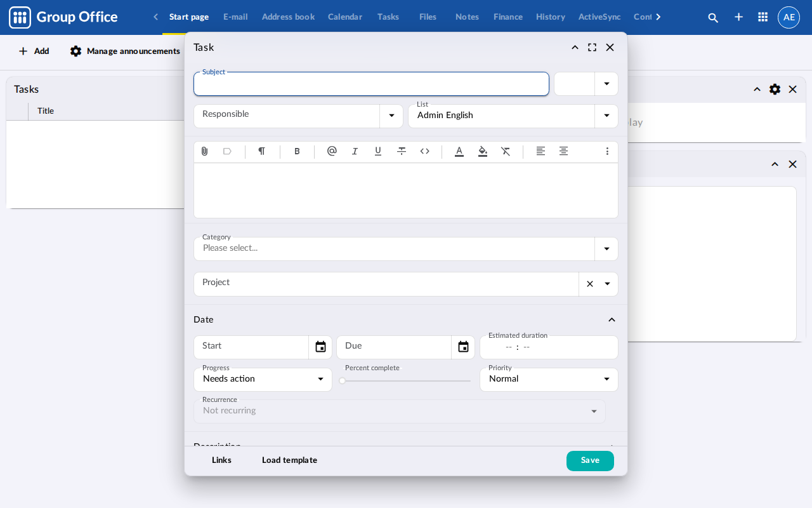
Task: Toggle bold formatting in the task editor
Action: tap(297, 151)
